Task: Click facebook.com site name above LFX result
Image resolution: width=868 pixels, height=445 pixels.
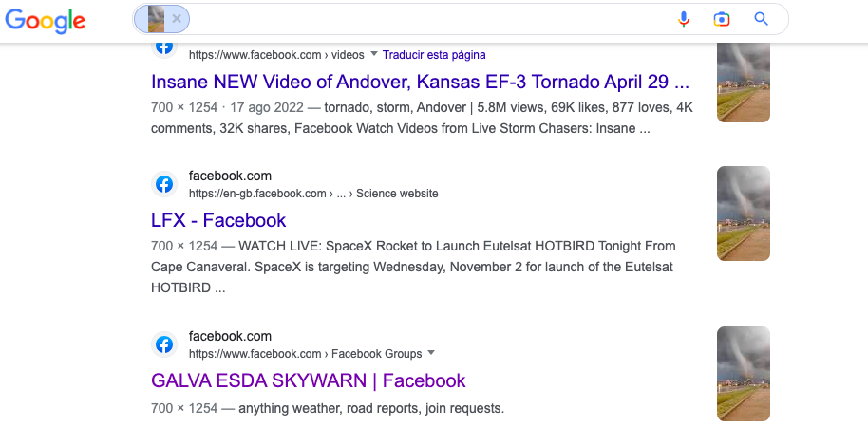Action: tap(230, 176)
